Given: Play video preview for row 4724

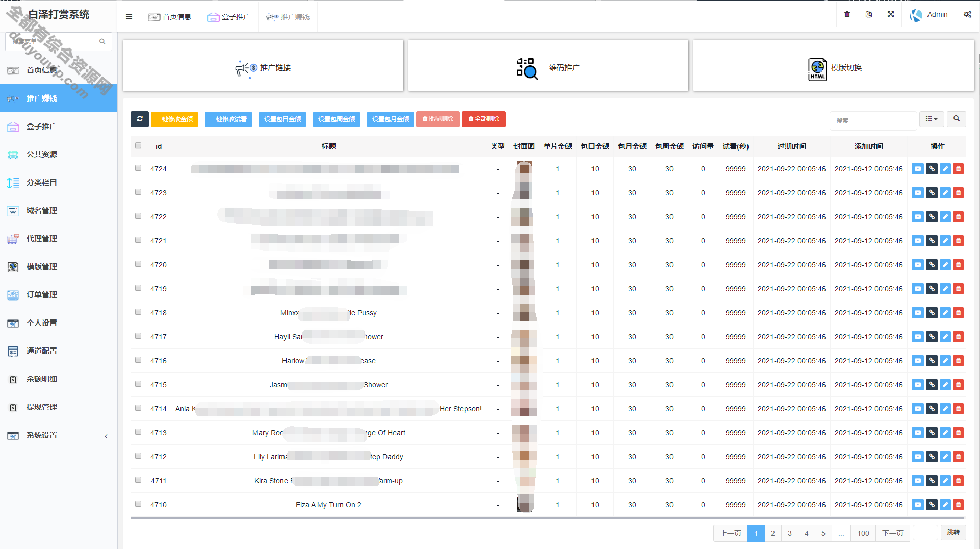Looking at the screenshot, I should coord(918,169).
